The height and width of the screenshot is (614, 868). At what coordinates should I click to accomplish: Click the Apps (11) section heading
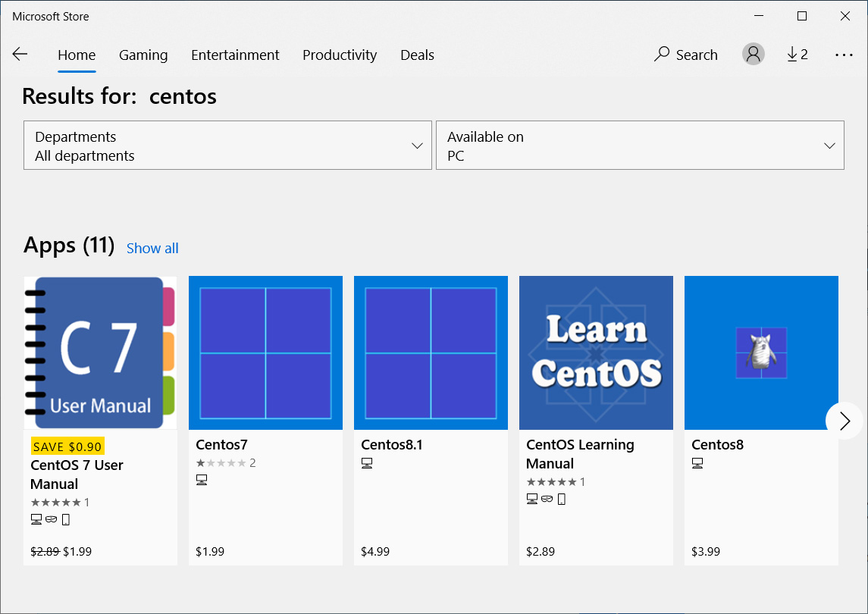69,246
